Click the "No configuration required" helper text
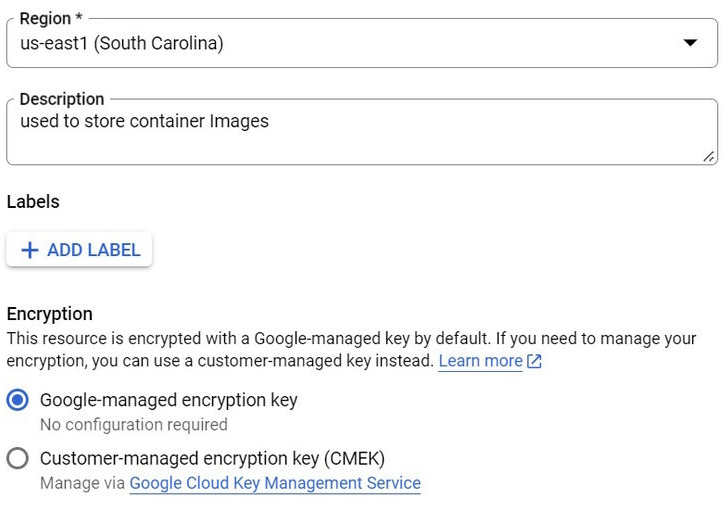 point(133,424)
